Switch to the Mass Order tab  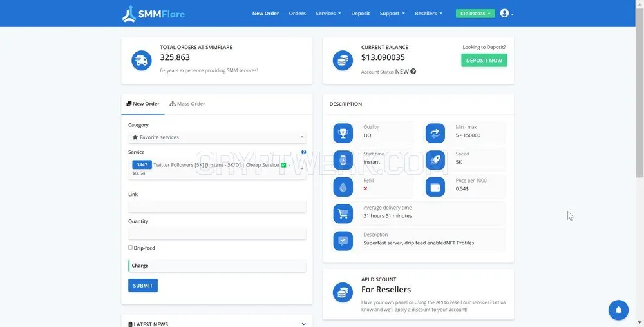[187, 104]
